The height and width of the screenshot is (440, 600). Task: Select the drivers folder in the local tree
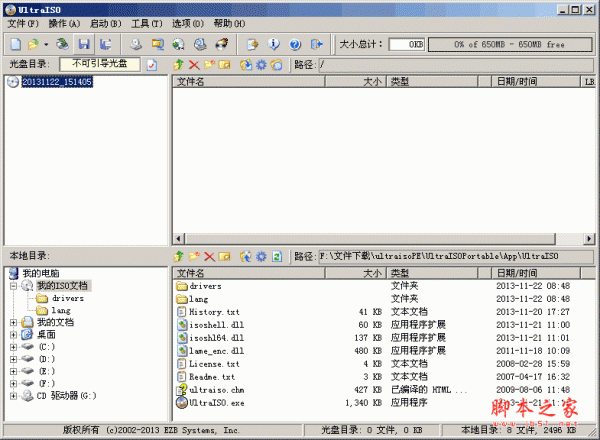click(68, 298)
